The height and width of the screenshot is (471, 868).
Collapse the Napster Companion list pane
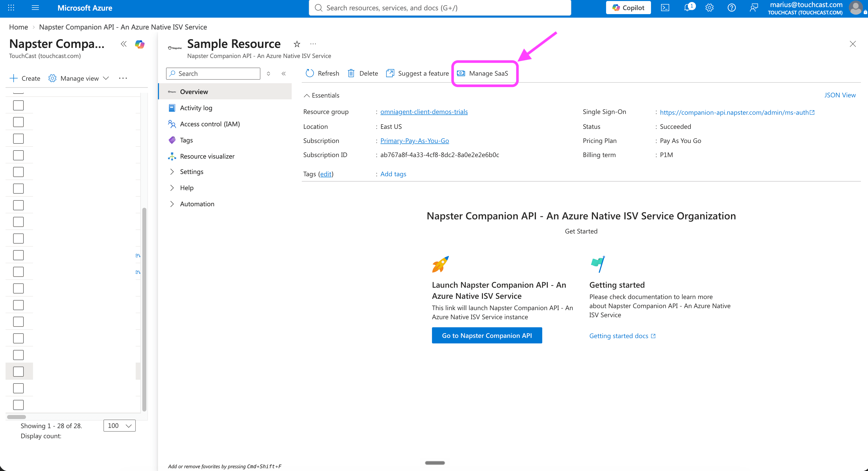click(124, 44)
